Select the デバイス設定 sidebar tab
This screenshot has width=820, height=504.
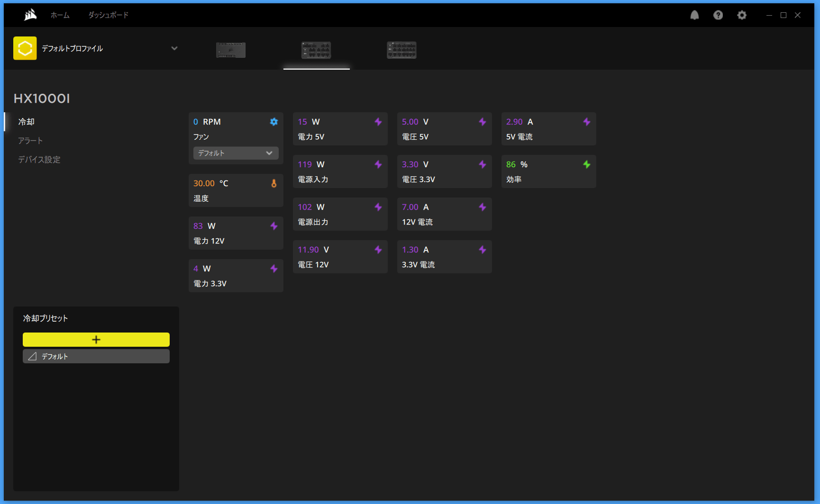(39, 160)
